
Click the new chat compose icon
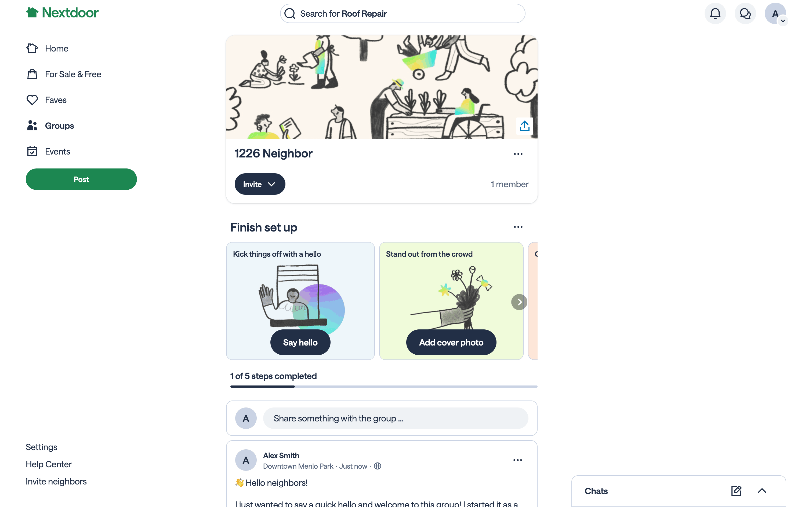pyautogui.click(x=736, y=491)
